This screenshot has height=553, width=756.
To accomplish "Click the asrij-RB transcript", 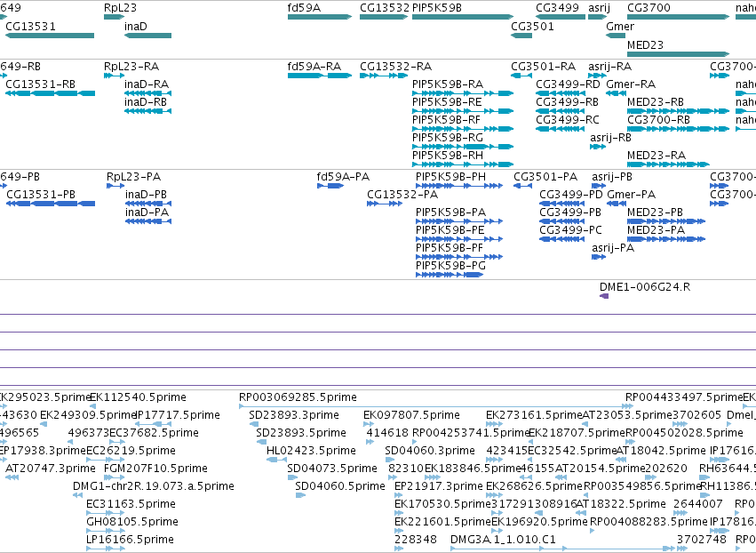I will click(598, 147).
